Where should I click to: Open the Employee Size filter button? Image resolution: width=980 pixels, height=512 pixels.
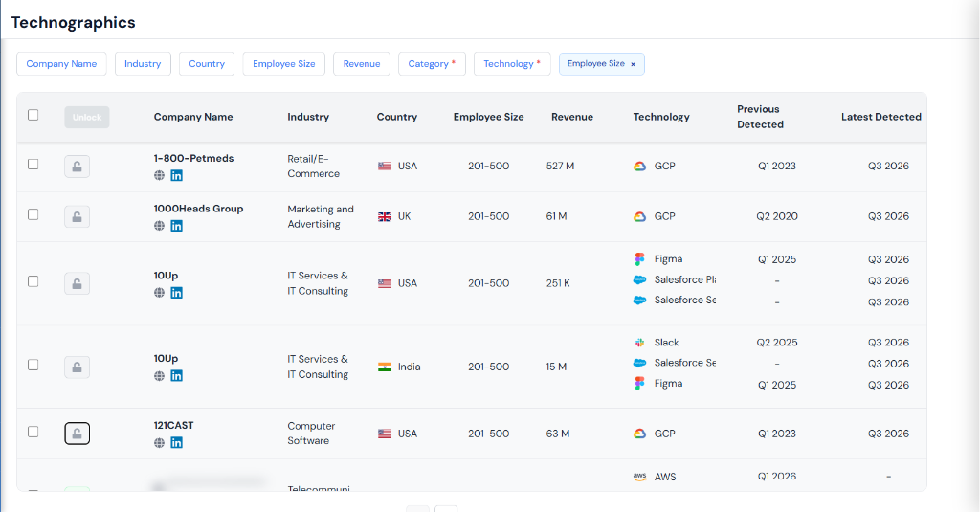click(283, 64)
